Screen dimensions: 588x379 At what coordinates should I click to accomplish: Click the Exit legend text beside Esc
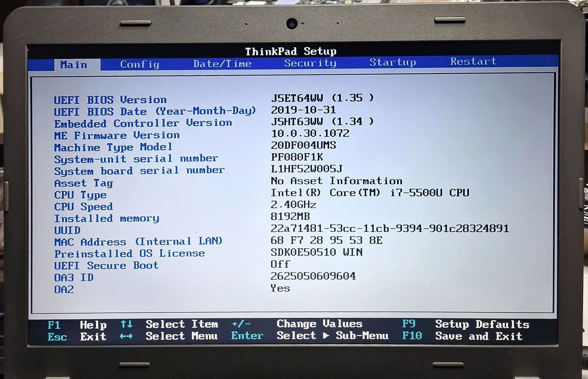(93, 336)
